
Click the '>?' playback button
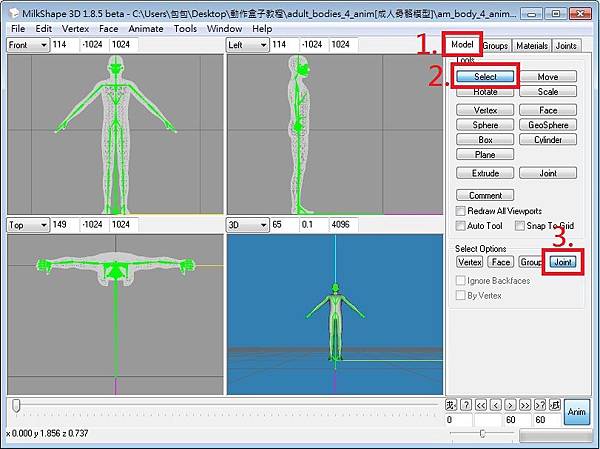(540, 405)
